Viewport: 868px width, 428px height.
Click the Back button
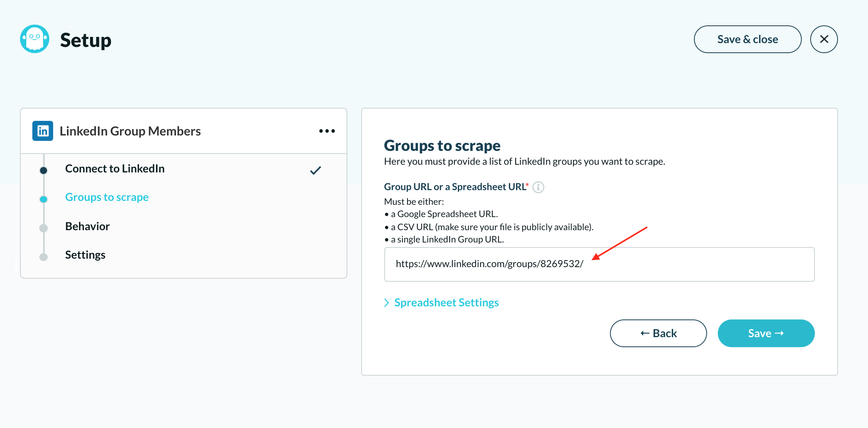click(x=658, y=333)
